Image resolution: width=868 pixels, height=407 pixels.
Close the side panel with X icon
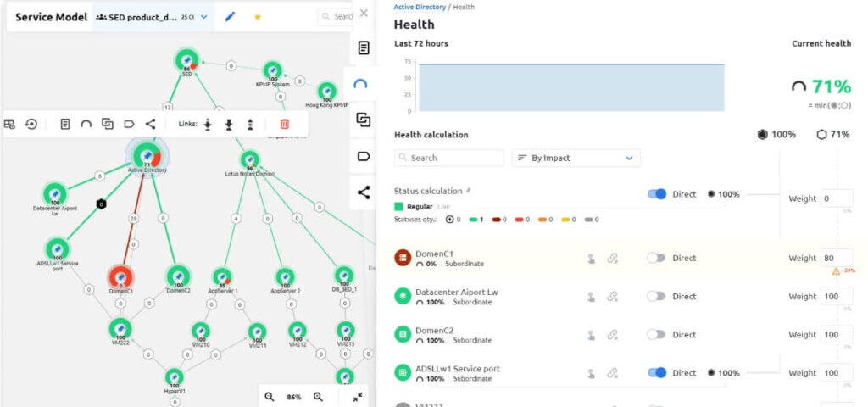click(x=364, y=13)
